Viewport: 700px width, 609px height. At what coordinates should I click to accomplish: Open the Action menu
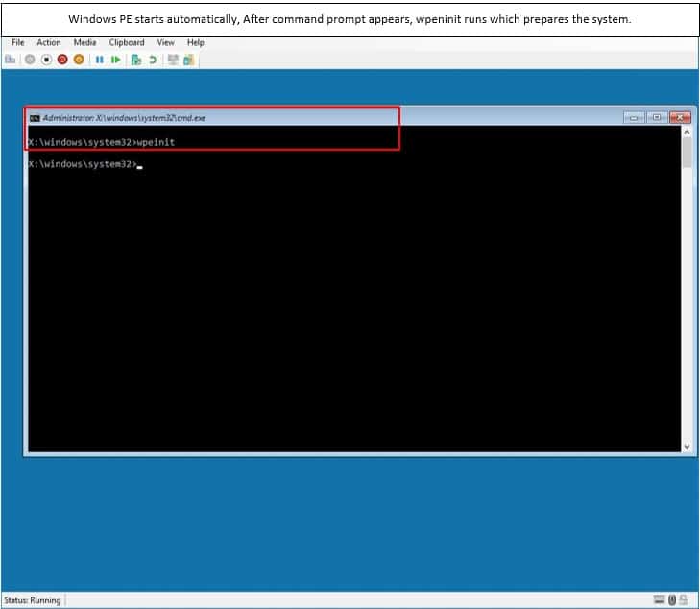point(49,42)
